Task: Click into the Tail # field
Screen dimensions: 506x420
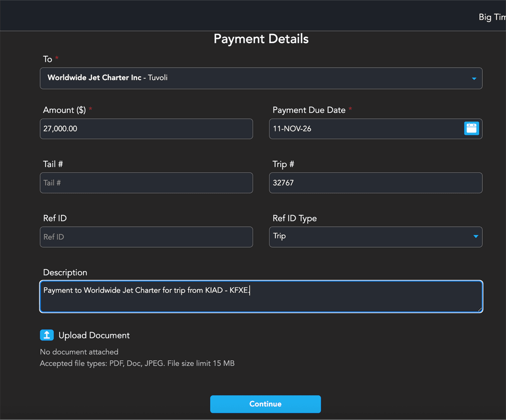Action: (146, 183)
